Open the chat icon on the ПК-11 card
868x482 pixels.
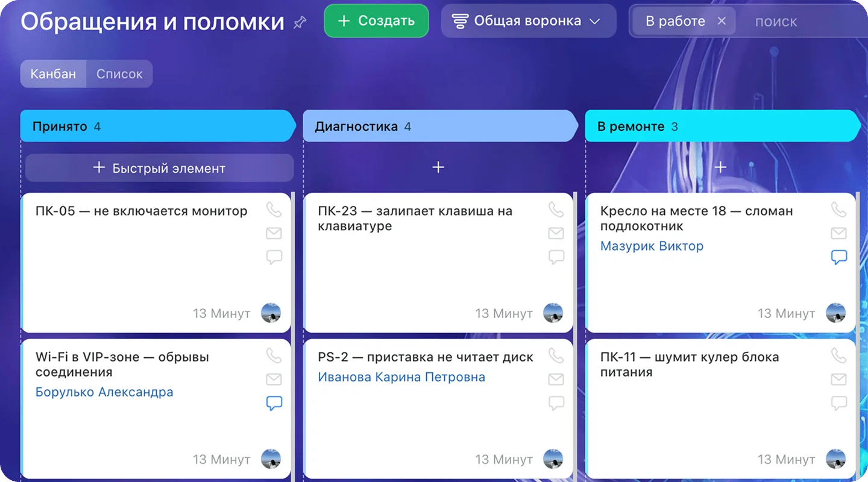point(838,403)
